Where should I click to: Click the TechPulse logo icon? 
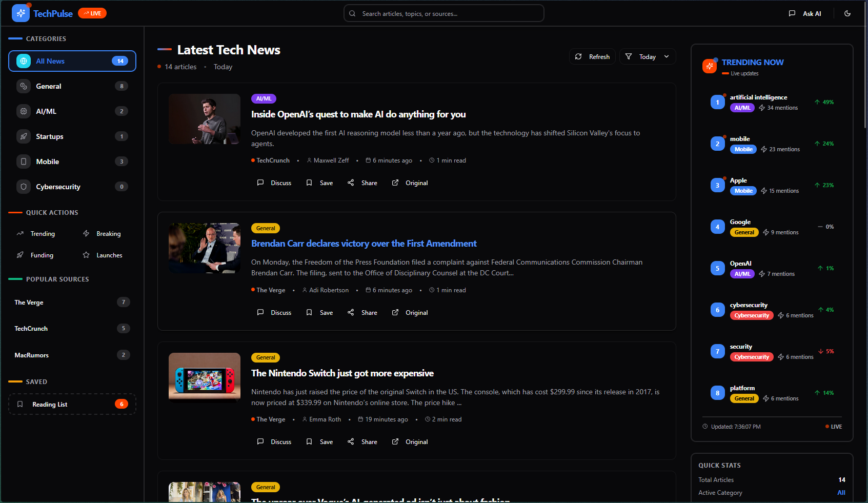pyautogui.click(x=21, y=13)
